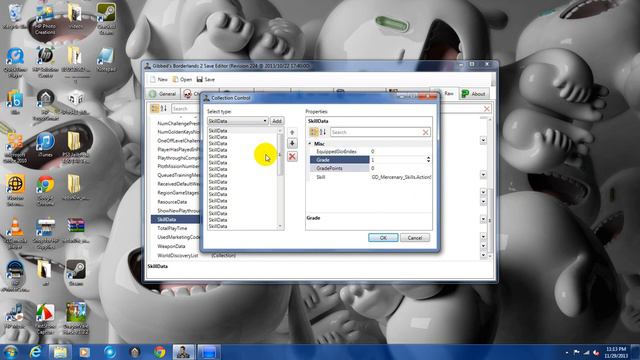Select WeaponData in raw list
Viewport: 640px width, 360px height.
(x=171, y=246)
